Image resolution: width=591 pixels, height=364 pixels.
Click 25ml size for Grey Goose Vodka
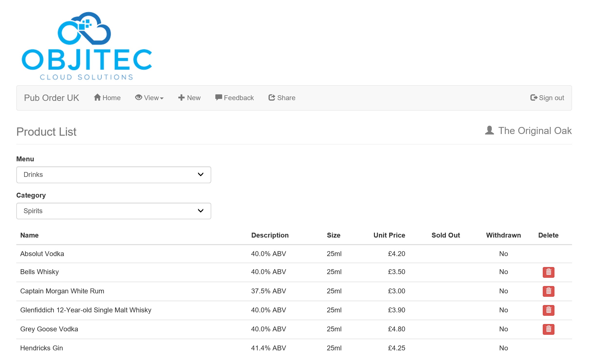[334, 329]
